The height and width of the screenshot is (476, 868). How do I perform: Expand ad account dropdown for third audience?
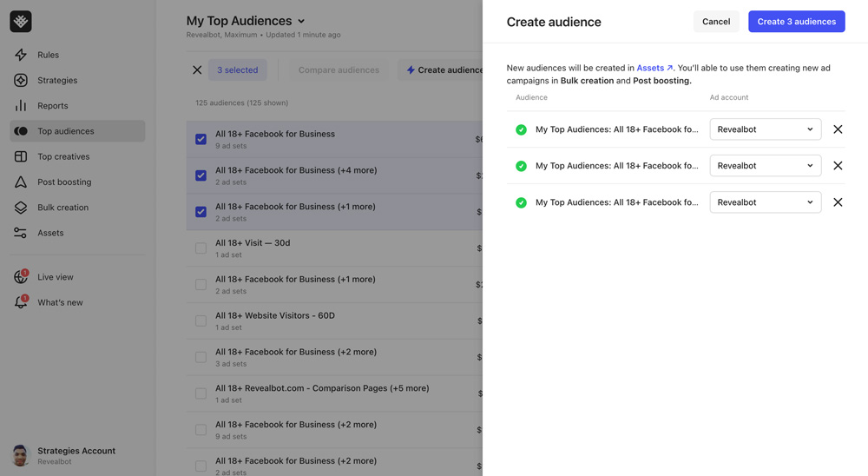tap(765, 202)
